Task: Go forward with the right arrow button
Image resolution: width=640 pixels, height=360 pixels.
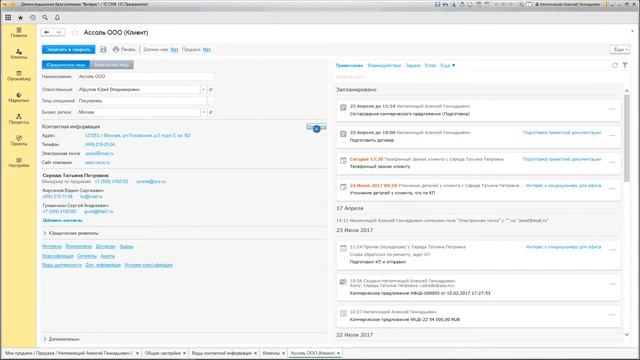Action: 59,32
